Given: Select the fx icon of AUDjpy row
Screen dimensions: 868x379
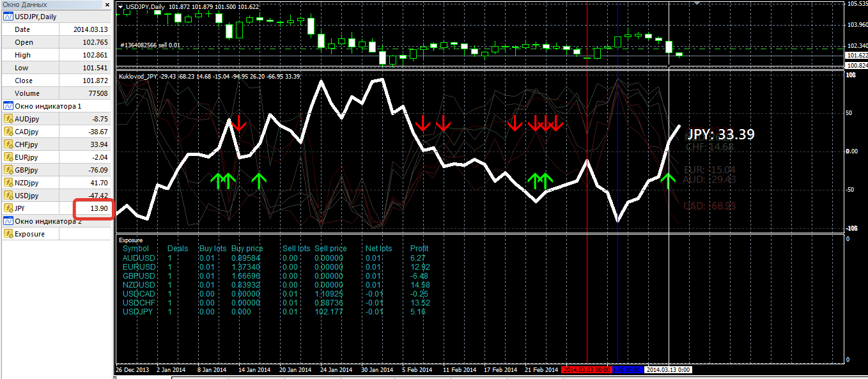Looking at the screenshot, I should tap(8, 119).
